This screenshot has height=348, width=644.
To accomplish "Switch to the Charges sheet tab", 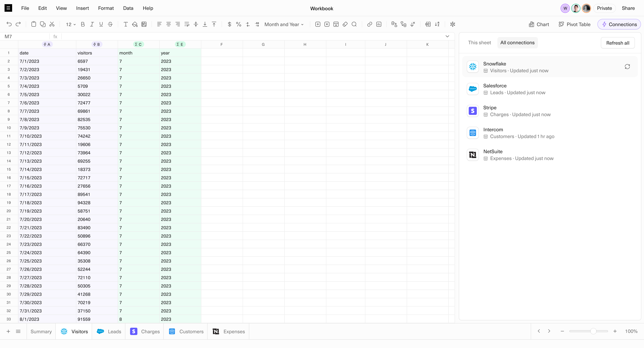I will pos(145,332).
